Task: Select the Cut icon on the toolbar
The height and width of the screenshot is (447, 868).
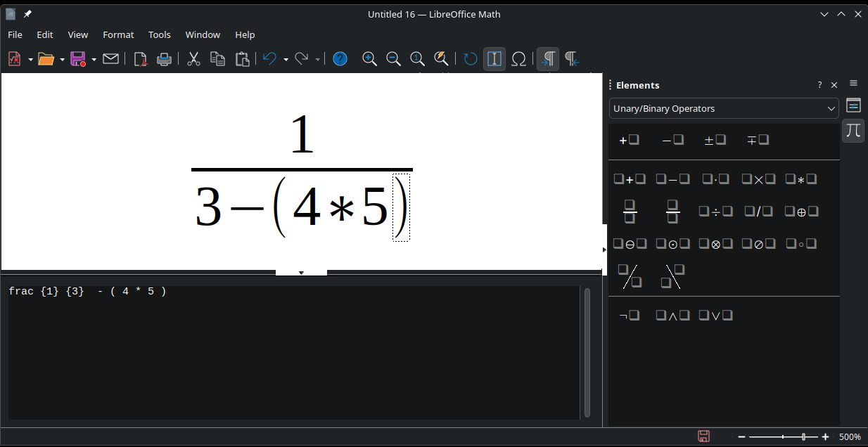Action: (x=193, y=59)
